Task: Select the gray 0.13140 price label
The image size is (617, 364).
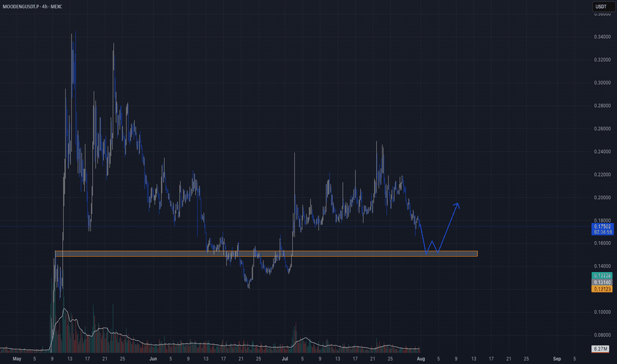Action: click(x=602, y=283)
